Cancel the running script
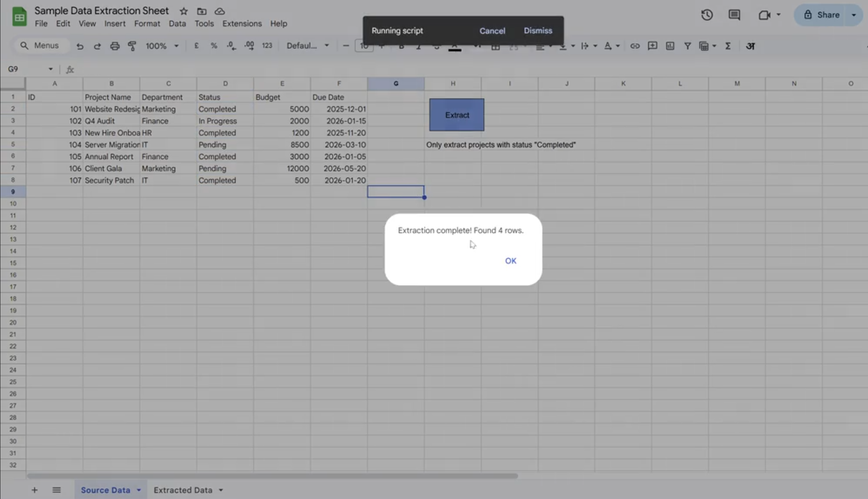The height and width of the screenshot is (499, 868). (x=492, y=31)
